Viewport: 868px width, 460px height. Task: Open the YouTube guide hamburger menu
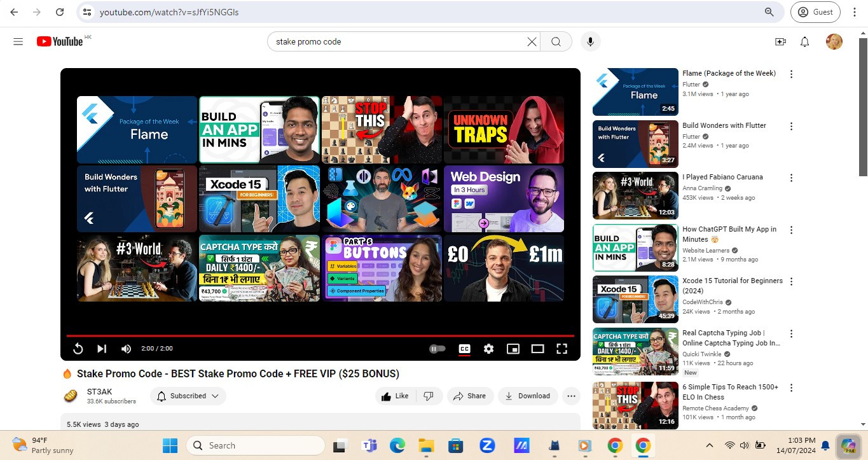point(18,42)
